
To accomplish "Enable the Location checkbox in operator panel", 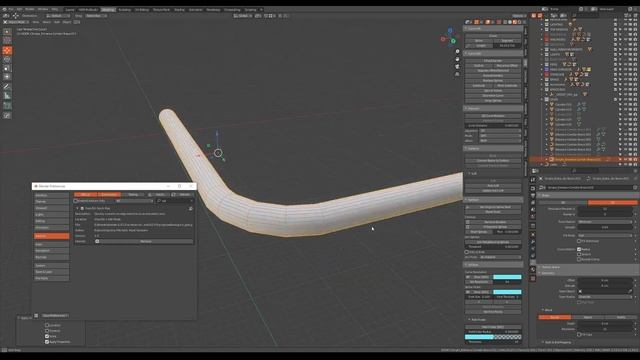I will point(47,325).
